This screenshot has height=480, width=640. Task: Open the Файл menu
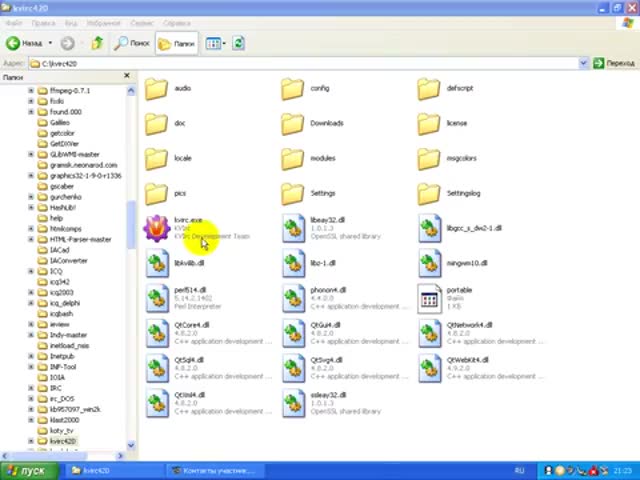coord(14,22)
